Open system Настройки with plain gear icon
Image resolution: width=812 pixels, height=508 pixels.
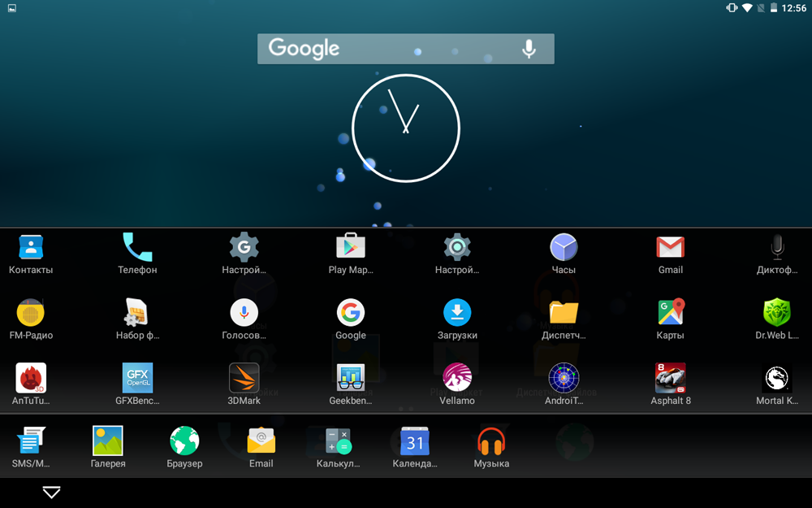[x=457, y=247]
